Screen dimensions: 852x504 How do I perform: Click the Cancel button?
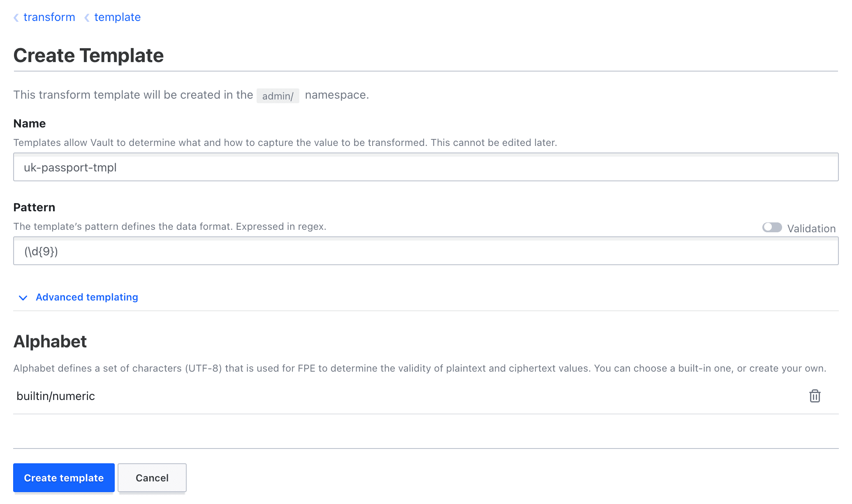(152, 478)
